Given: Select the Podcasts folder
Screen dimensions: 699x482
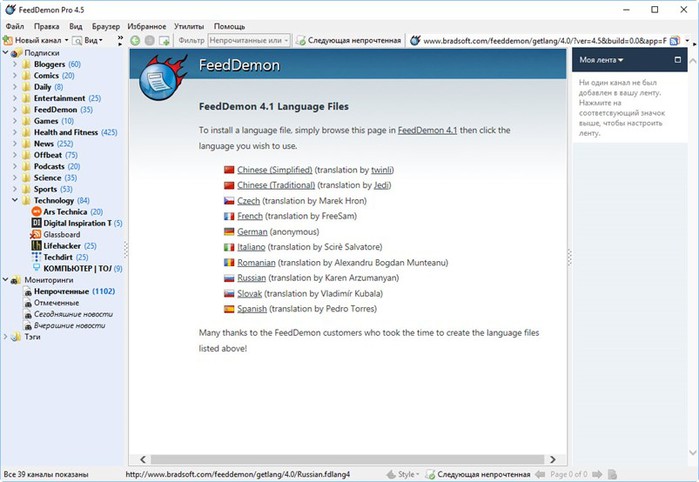Looking at the screenshot, I should (x=49, y=166).
